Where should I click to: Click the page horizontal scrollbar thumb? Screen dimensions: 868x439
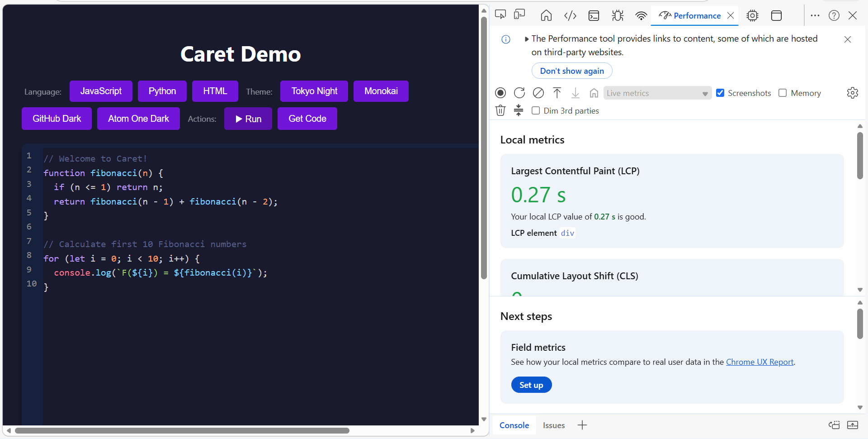(x=181, y=430)
